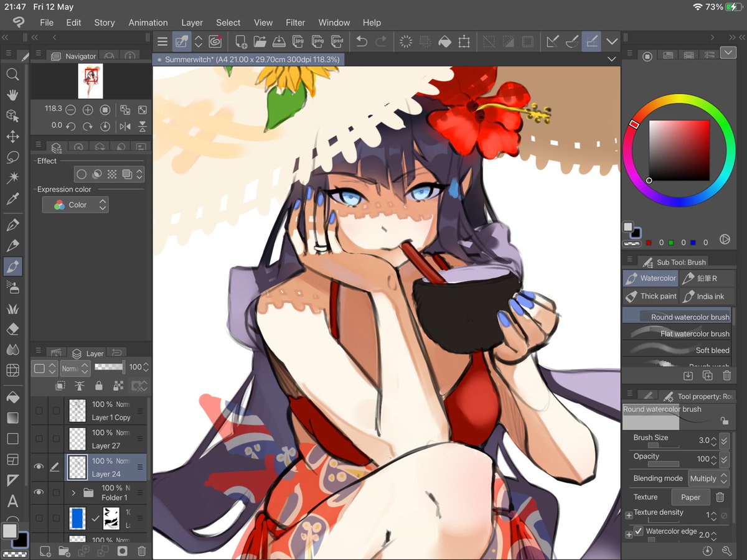Show Layer 1 Copy via visibility box
The width and height of the screenshot is (747, 560).
point(39,411)
